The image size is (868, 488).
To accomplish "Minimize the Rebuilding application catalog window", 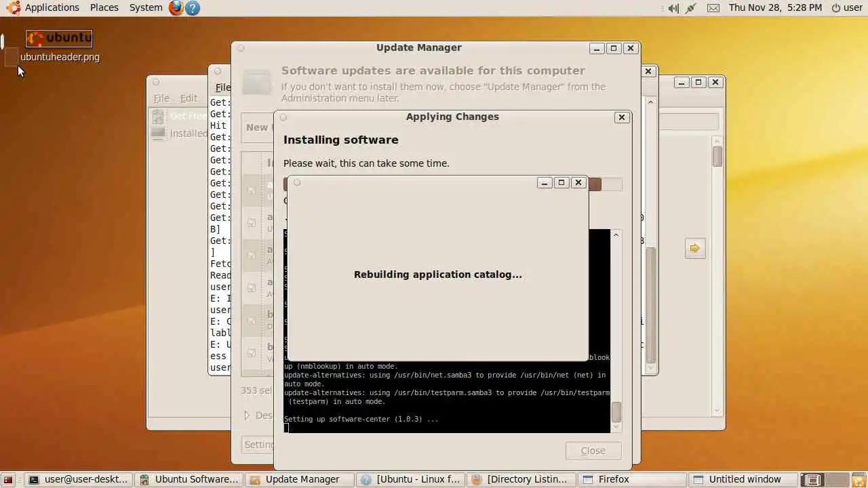I will coord(545,182).
